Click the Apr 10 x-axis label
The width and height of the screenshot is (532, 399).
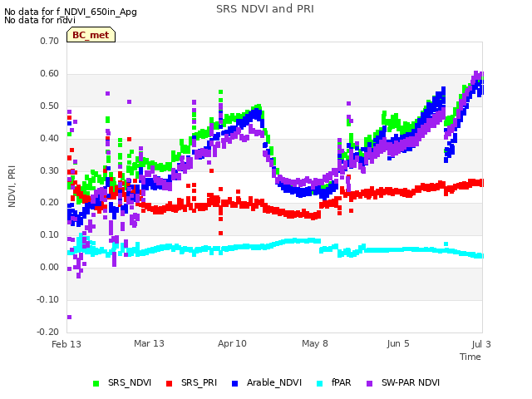click(232, 343)
